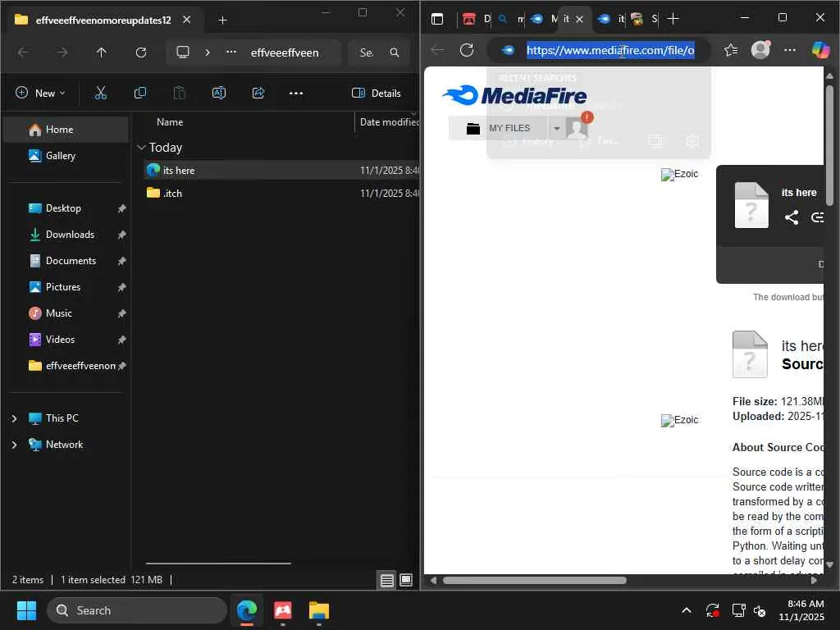Toggle the Details pane in Explorer

(x=376, y=94)
